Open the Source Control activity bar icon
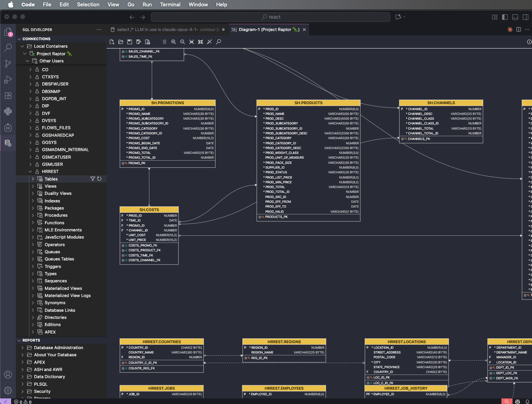The height and width of the screenshot is (404, 532). pyautogui.click(x=8, y=64)
